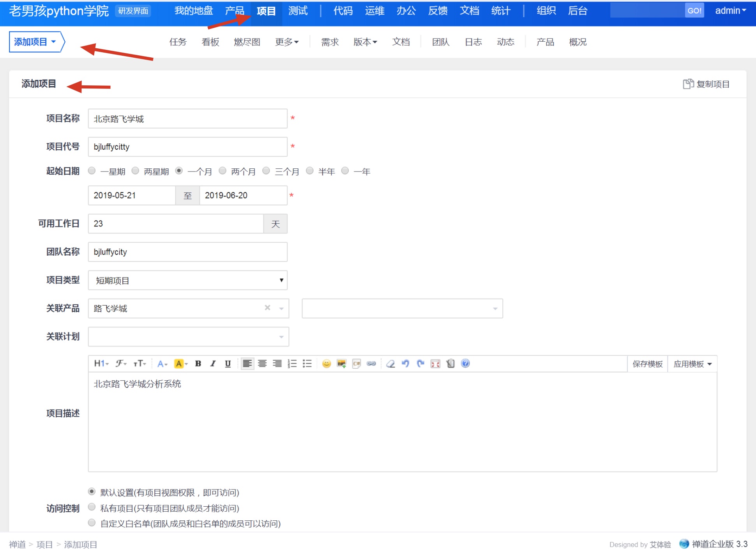
Task: Click the insert image icon
Action: (x=341, y=364)
